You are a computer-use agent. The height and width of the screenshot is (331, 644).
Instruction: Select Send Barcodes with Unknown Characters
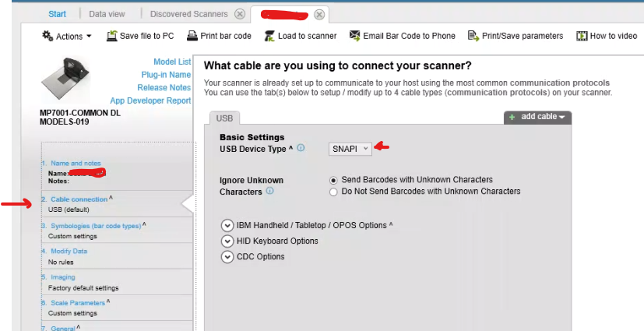point(334,180)
